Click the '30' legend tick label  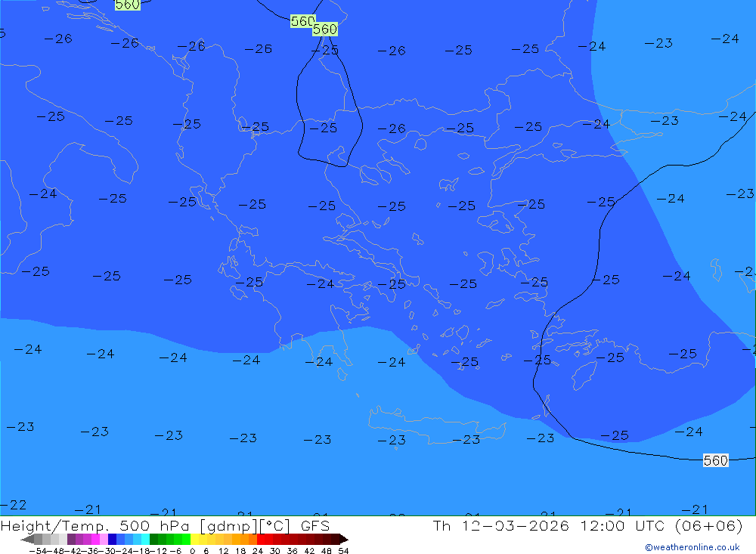tap(275, 551)
